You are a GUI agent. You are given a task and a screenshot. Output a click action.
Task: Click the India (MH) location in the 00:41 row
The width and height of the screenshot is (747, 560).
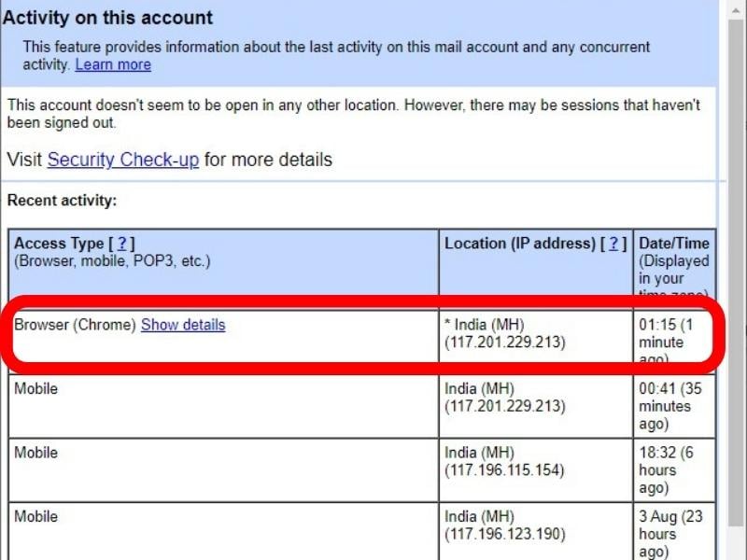tap(479, 388)
